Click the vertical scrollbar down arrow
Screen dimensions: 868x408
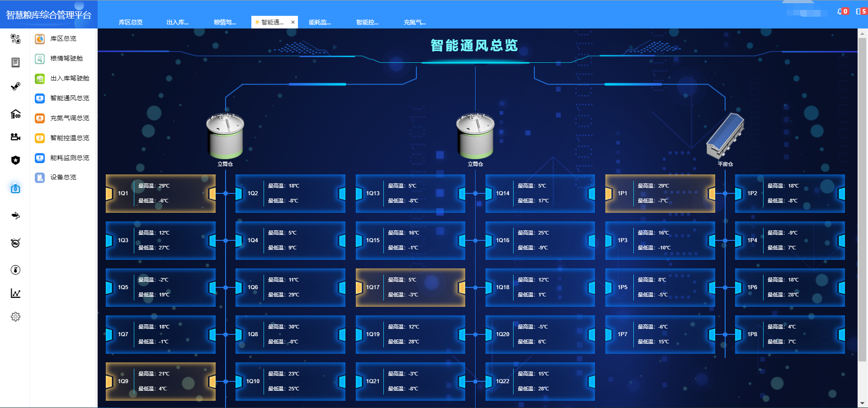[x=862, y=403]
